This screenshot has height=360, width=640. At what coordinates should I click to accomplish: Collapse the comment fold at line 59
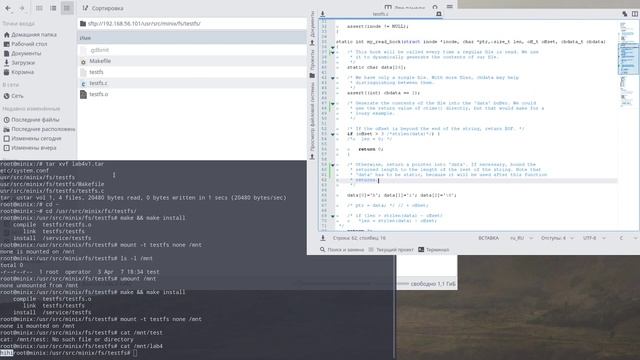point(333,164)
